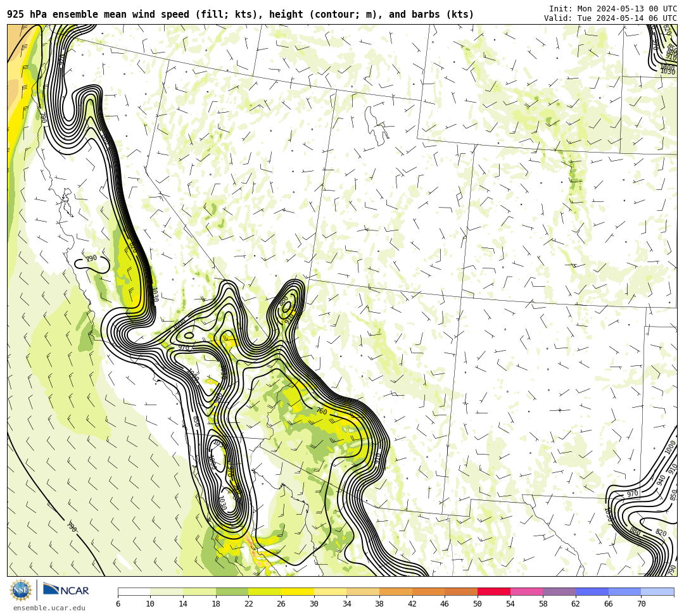Pick the pink 54–58 kts swatch
This screenshot has height=616, width=684.
pos(526,591)
